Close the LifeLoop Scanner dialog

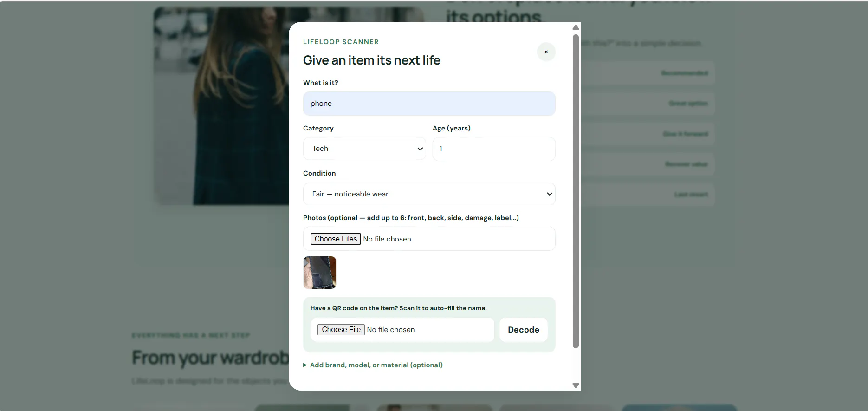[546, 52]
